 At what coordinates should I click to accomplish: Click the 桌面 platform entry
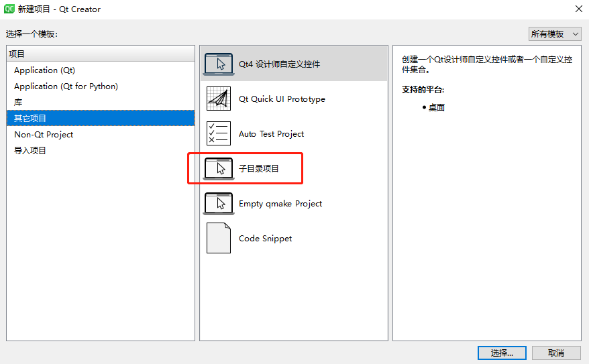click(437, 108)
